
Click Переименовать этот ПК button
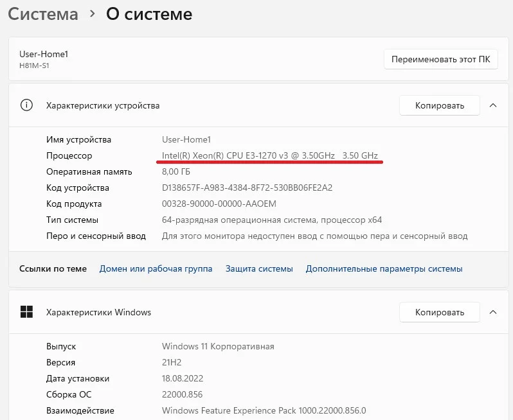441,59
